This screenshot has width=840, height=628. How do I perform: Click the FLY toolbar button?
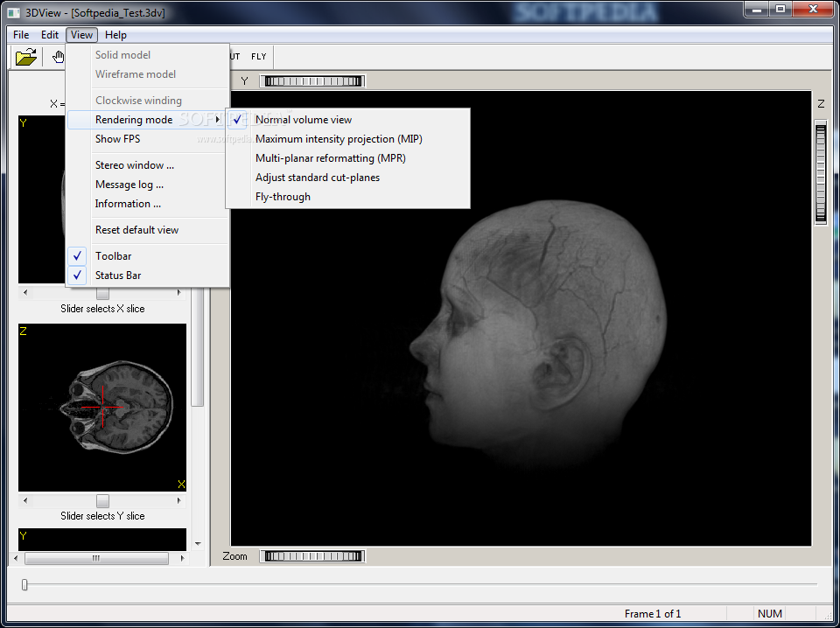click(259, 56)
